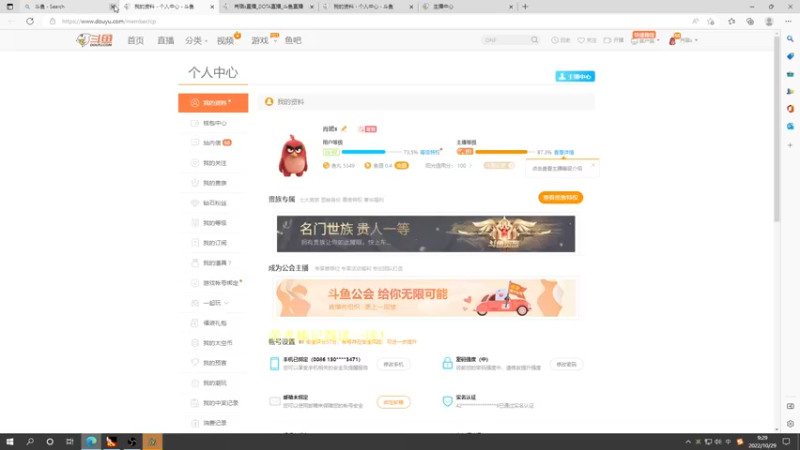Open 我的订阅 from sidebar menu
Viewport: 800px width, 450px height.
click(x=214, y=243)
